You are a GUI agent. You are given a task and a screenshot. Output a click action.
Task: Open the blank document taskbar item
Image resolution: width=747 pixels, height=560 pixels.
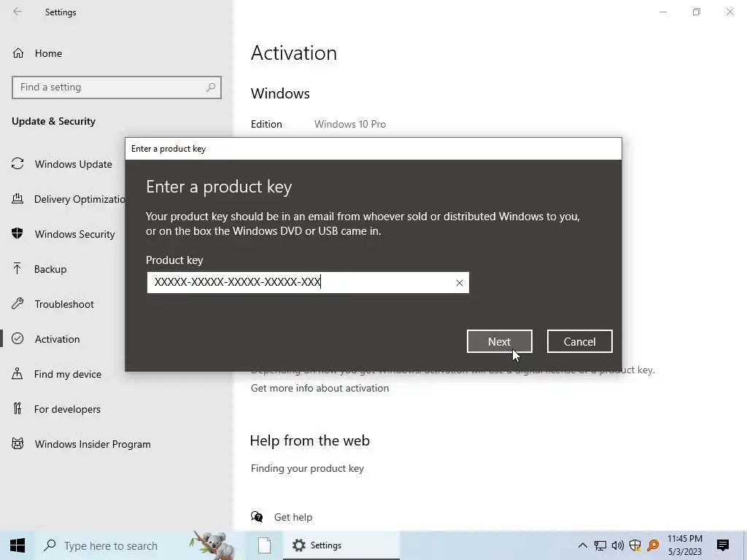pyautogui.click(x=264, y=545)
